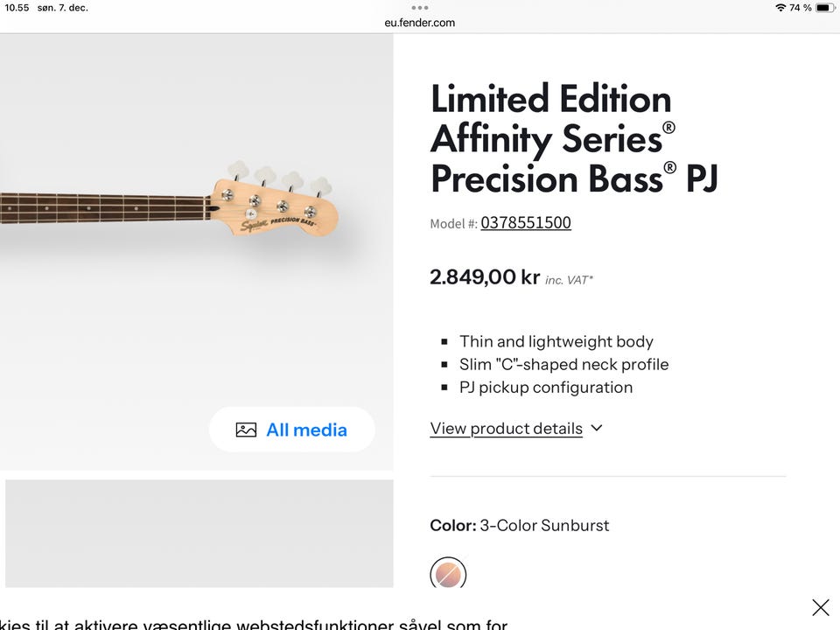Click model number 0378551500 link
This screenshot has height=630, width=840.
click(525, 223)
